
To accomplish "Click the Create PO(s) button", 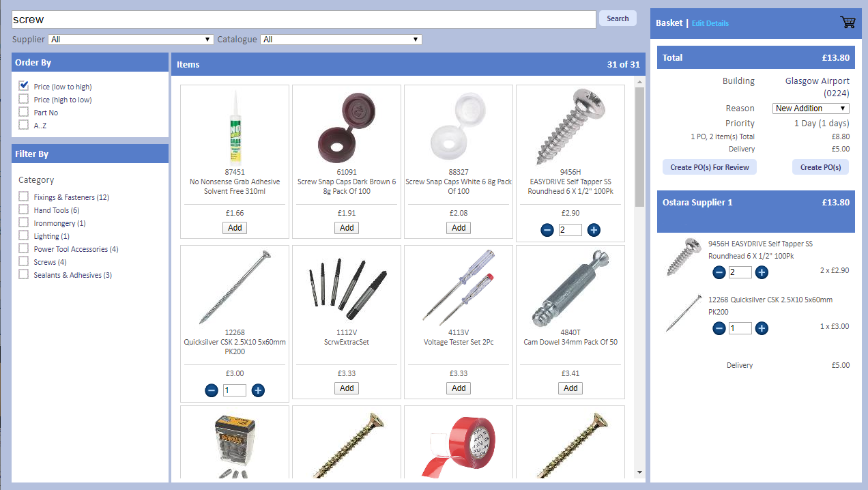I will click(820, 167).
